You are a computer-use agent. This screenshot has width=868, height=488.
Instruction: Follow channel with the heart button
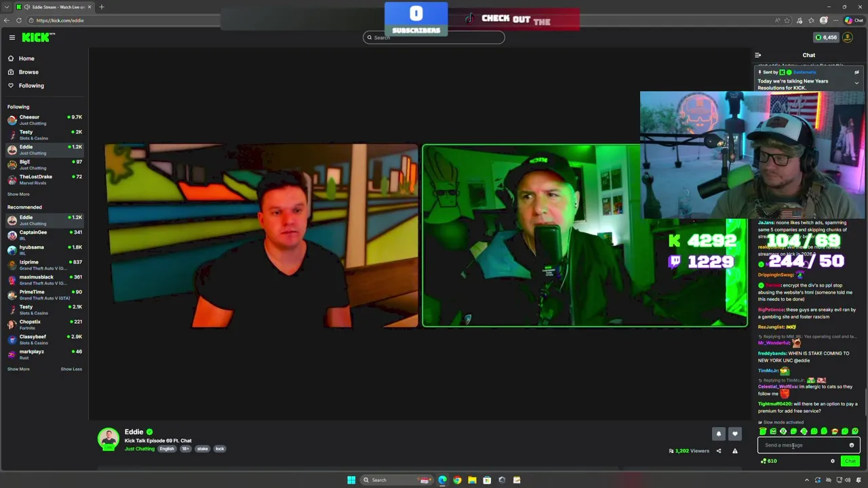[x=734, y=434]
